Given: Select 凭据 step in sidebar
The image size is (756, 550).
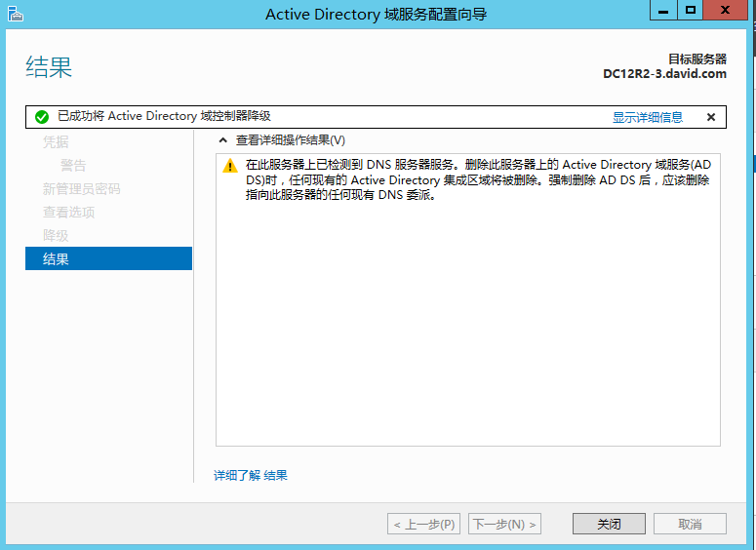Looking at the screenshot, I should tap(56, 141).
